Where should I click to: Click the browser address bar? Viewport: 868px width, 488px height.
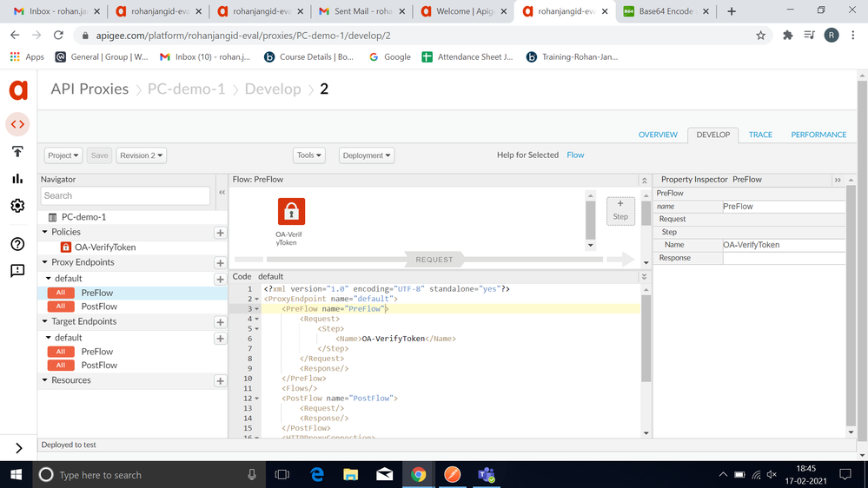[x=415, y=36]
